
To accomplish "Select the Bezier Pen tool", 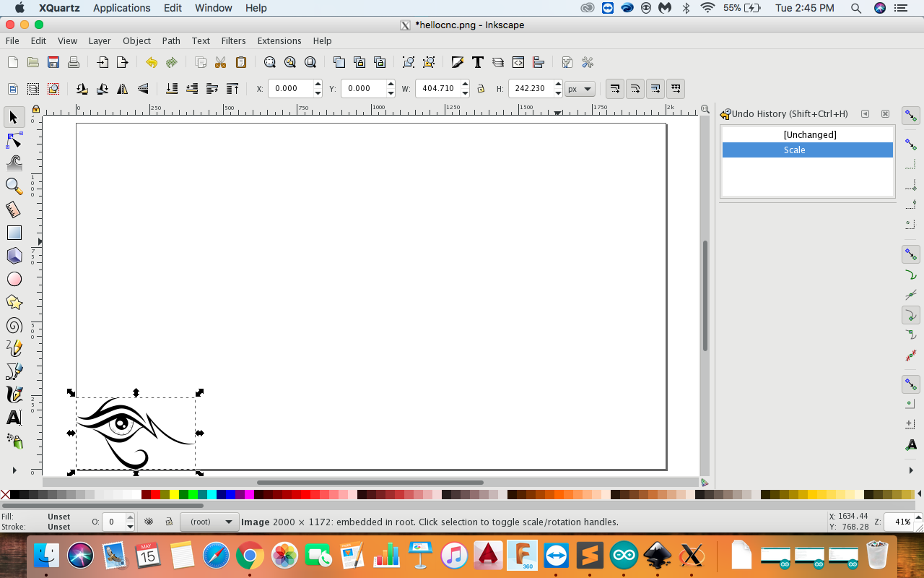I will 14,371.
